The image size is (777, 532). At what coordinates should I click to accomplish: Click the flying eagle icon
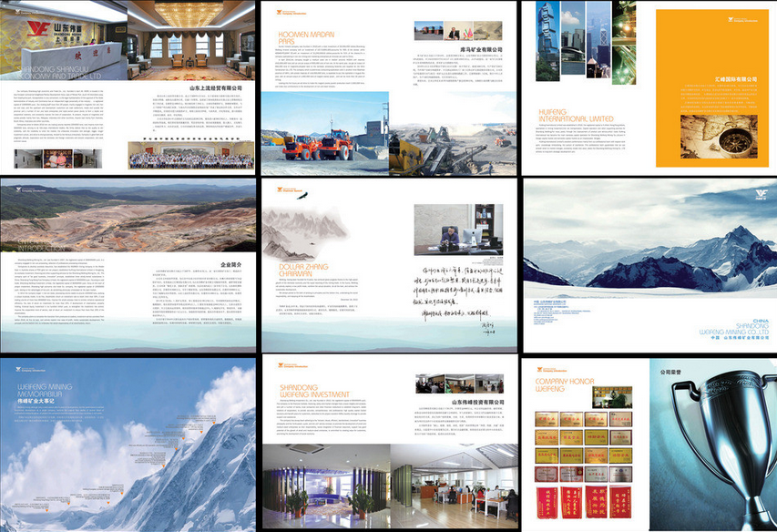click(x=302, y=196)
